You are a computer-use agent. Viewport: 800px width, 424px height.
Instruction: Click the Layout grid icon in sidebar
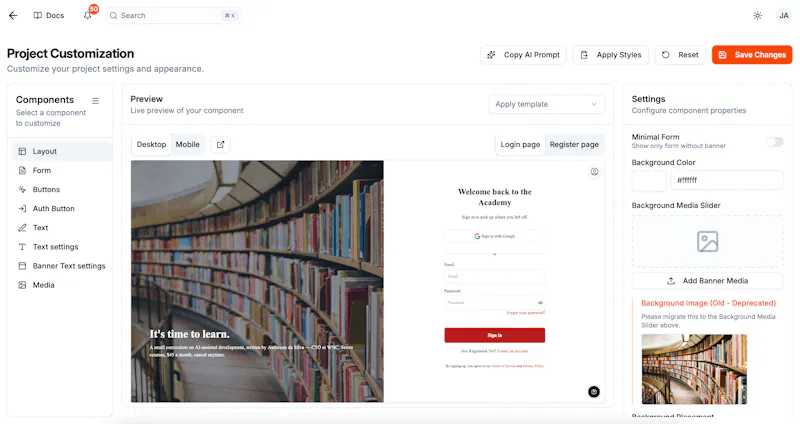[22, 152]
